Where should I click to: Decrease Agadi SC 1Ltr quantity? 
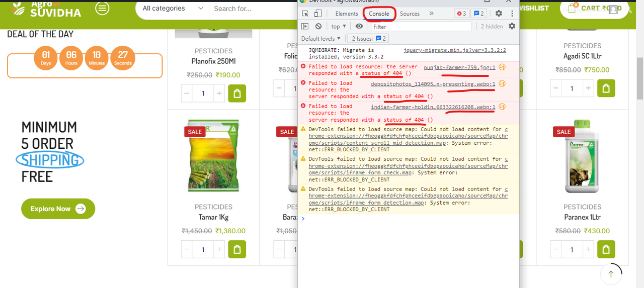coord(556,88)
